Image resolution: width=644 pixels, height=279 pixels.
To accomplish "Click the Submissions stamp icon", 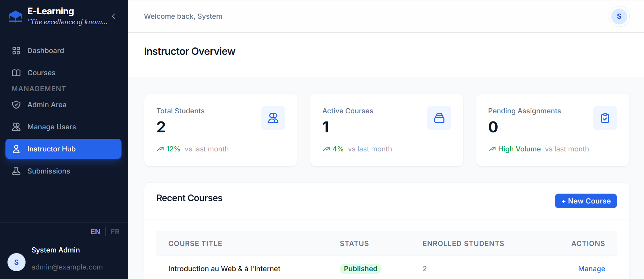I will point(16,171).
